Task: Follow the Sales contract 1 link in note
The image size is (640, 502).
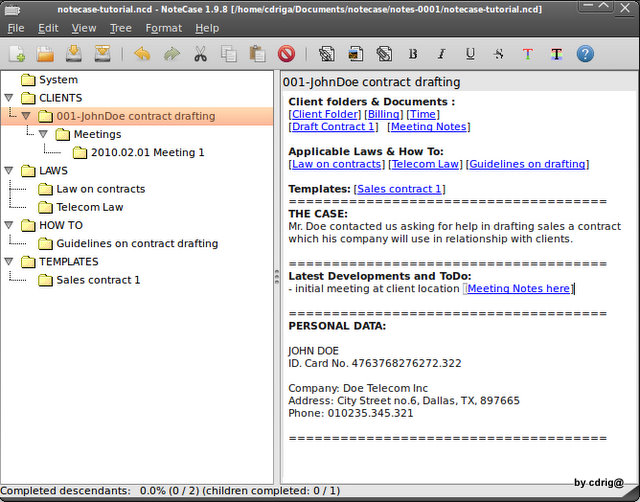Action: point(399,189)
